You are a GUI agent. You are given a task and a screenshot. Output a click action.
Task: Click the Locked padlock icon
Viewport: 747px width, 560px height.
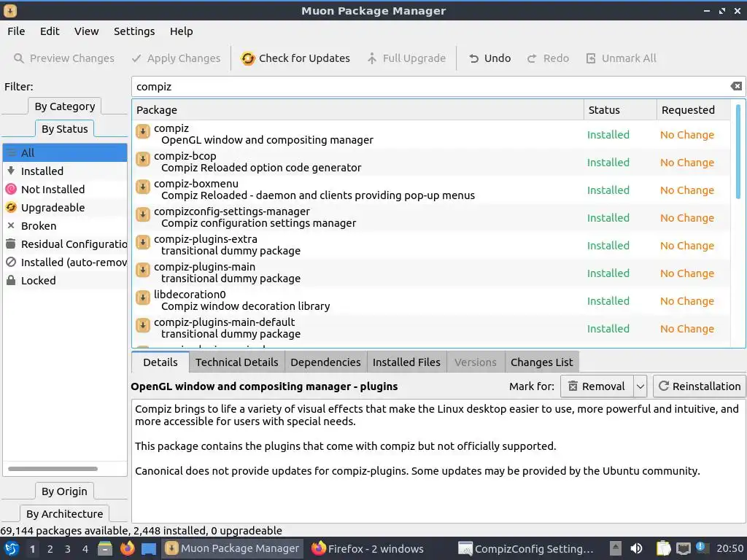click(x=11, y=280)
